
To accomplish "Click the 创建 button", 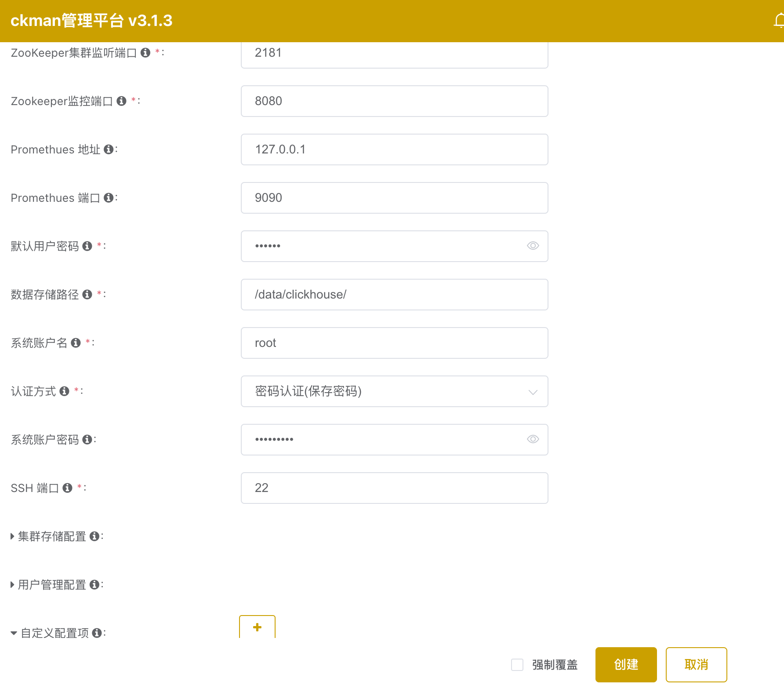I will pyautogui.click(x=626, y=664).
